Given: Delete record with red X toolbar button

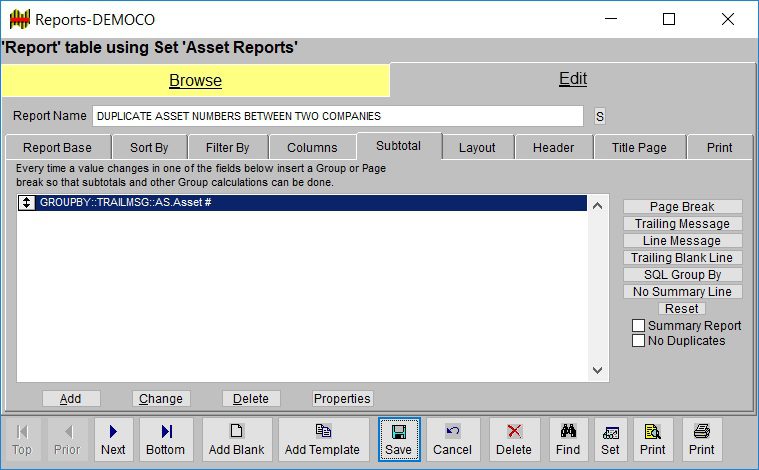Looking at the screenshot, I should [514, 440].
